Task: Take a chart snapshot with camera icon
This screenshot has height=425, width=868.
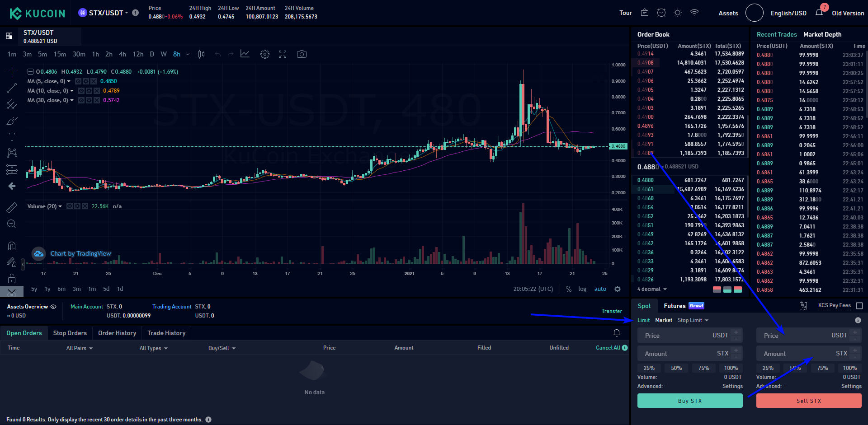Action: point(302,54)
